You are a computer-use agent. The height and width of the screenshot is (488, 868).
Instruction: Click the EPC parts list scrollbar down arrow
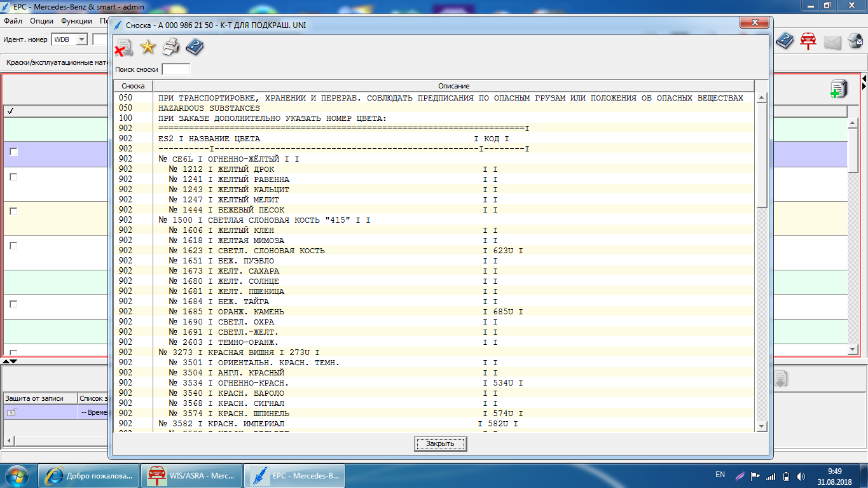pos(853,349)
